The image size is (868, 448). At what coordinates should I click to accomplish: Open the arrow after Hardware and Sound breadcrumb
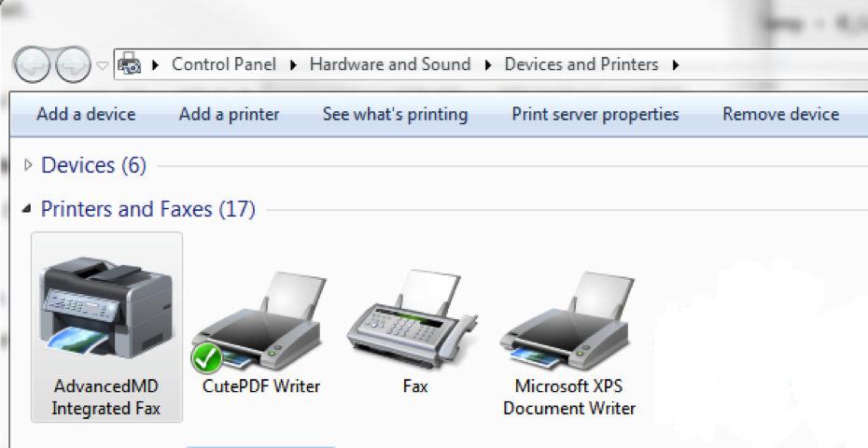[488, 64]
